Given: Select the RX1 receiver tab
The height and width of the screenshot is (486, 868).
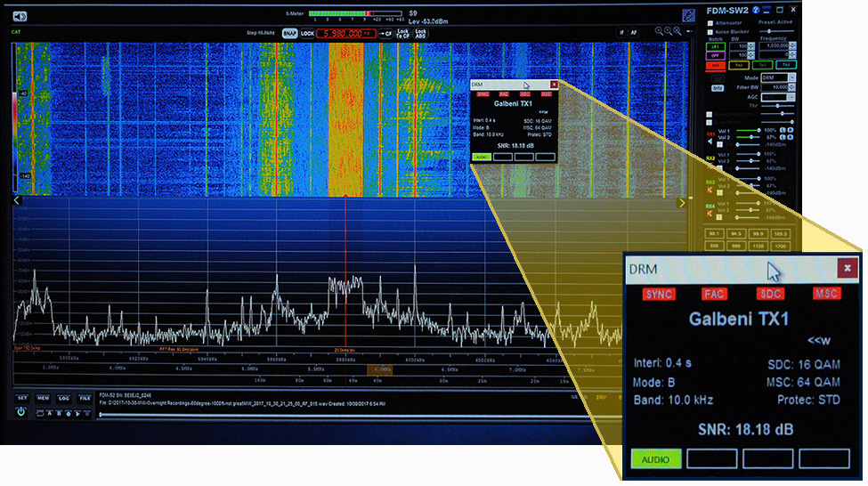Looking at the screenshot, I should tap(715, 65).
